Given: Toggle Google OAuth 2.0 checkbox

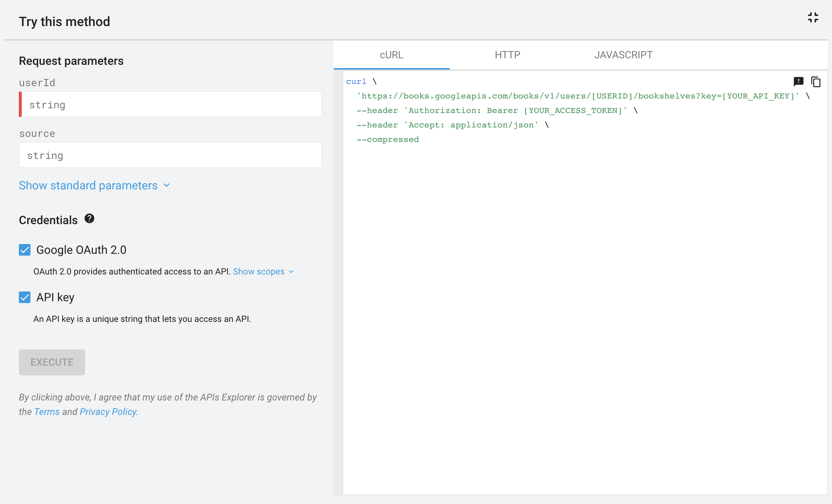Looking at the screenshot, I should [x=24, y=250].
